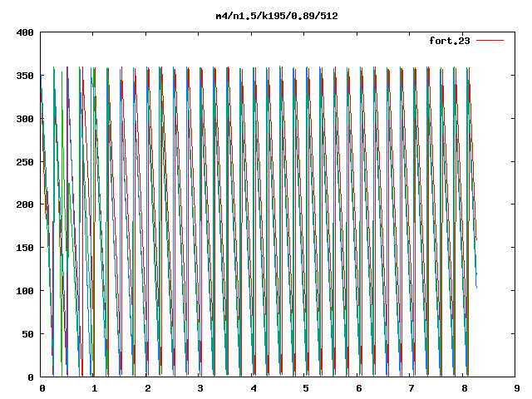Click x-axis label 2
This screenshot has width=532, height=399.
coord(148,388)
